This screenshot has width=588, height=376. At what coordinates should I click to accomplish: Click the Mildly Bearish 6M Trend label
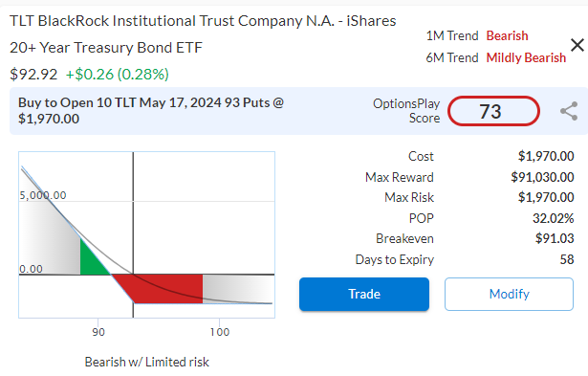(526, 57)
